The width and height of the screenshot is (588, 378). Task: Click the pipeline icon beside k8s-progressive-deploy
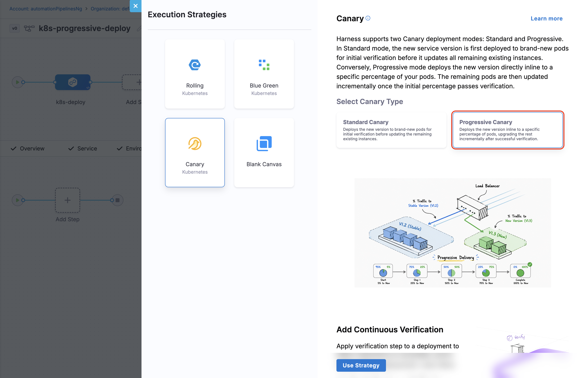[x=29, y=28]
